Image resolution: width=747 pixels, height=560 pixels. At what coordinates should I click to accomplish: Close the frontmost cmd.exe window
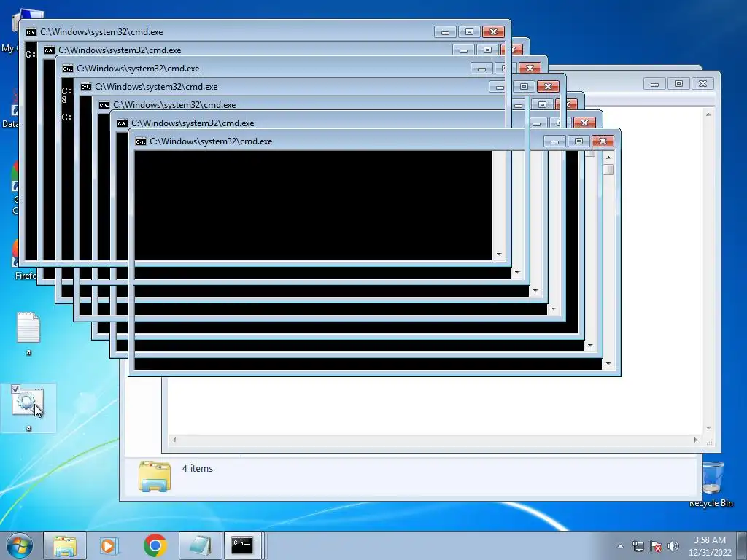coord(603,141)
